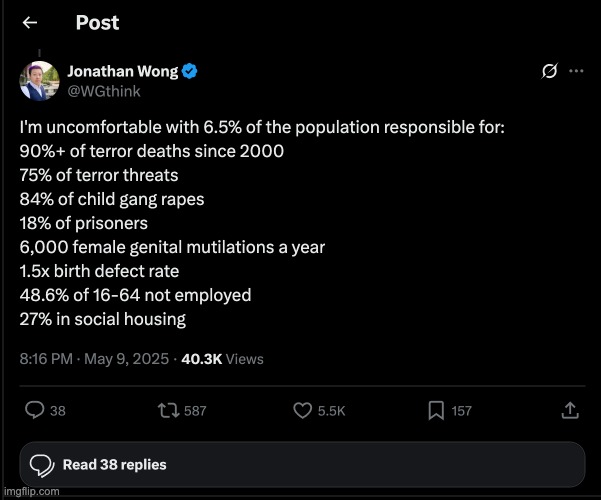Click the 5.5K likes count
Screen dimensions: 601x500
(332, 411)
